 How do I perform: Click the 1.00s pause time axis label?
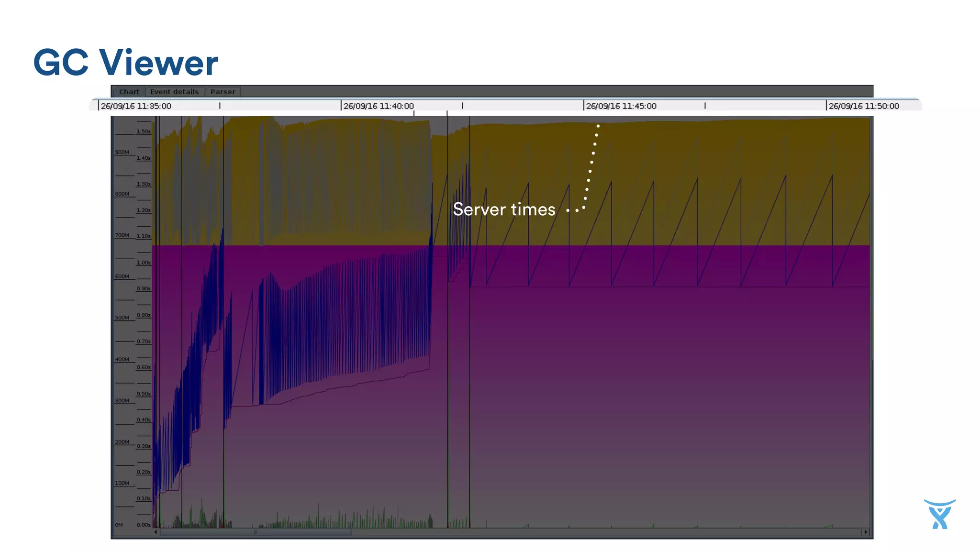coord(144,263)
